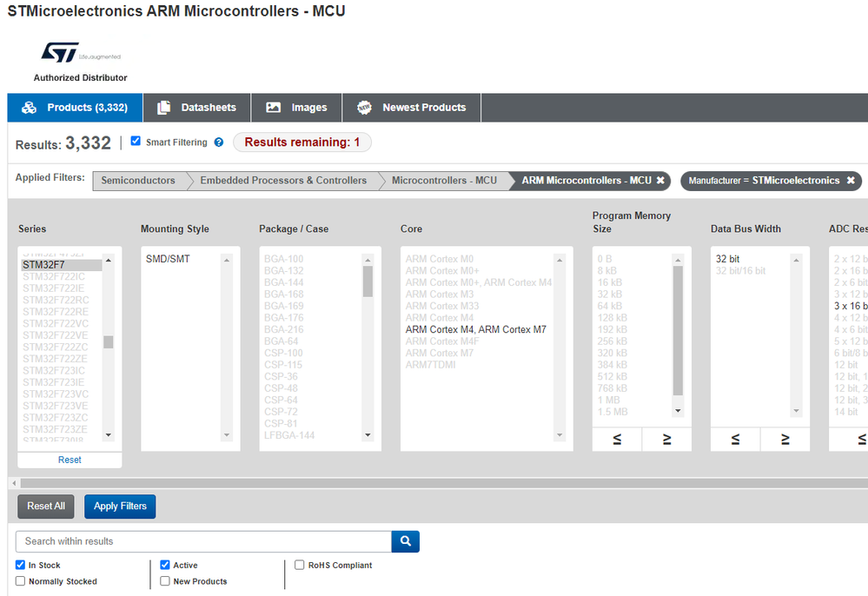This screenshot has height=596, width=868.
Task: Switch to the Datasheets tab
Action: pos(197,108)
